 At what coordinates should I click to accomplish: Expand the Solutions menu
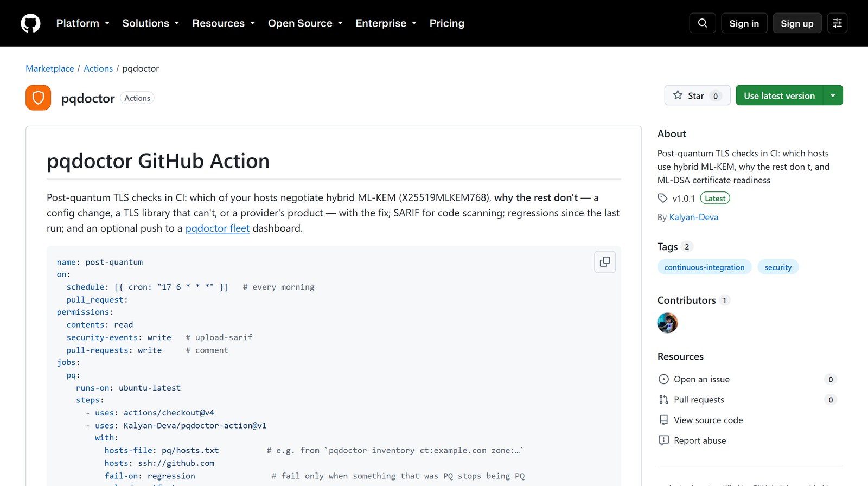[x=151, y=23]
